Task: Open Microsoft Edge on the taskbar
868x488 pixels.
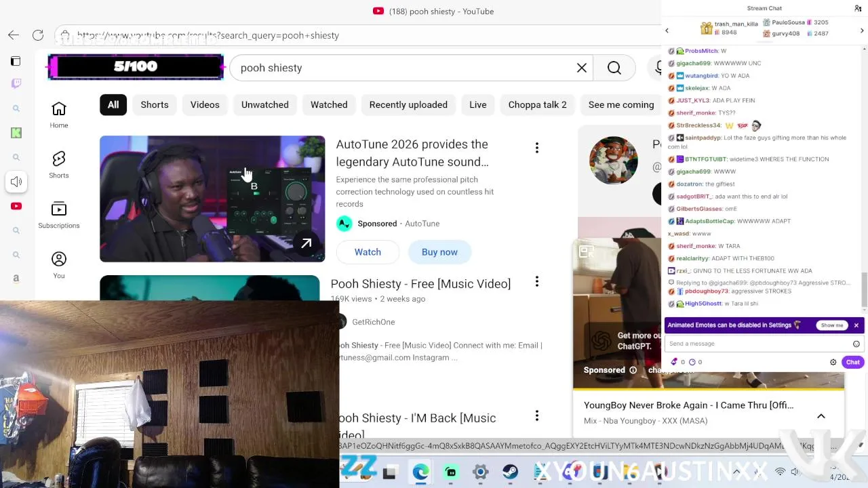Action: [420, 472]
